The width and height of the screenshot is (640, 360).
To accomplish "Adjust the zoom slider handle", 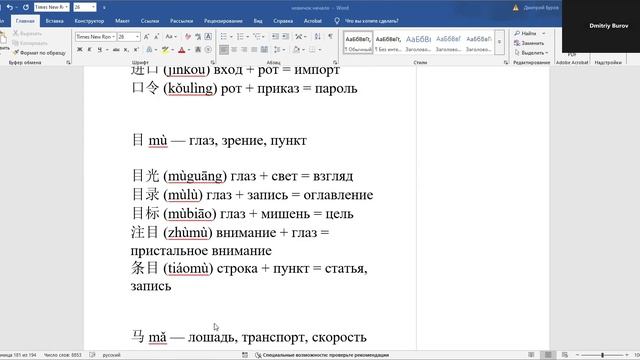I will (x=602, y=355).
